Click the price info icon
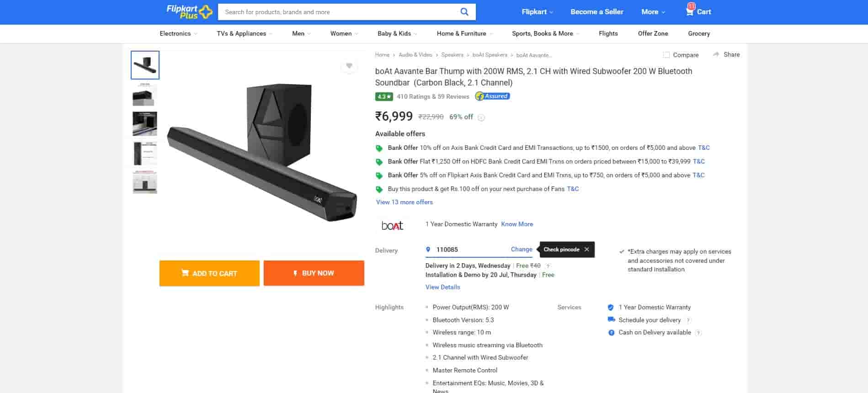The width and height of the screenshot is (868, 393). point(481,117)
